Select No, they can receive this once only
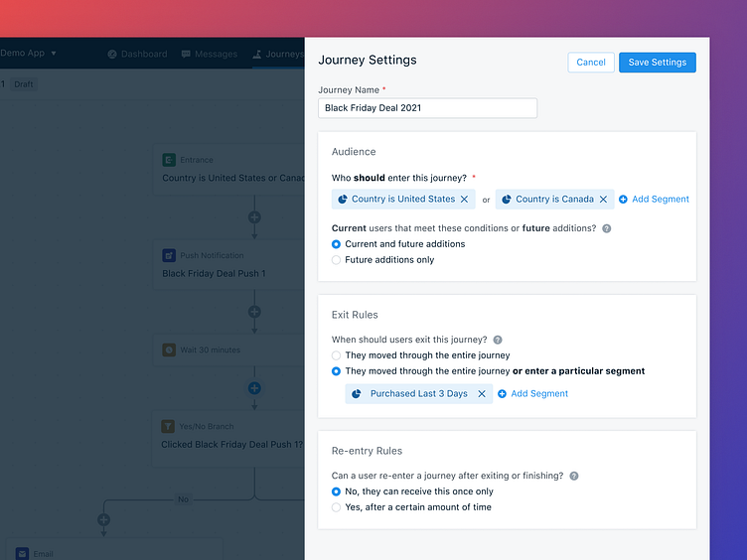This screenshot has height=560, width=747. (336, 491)
